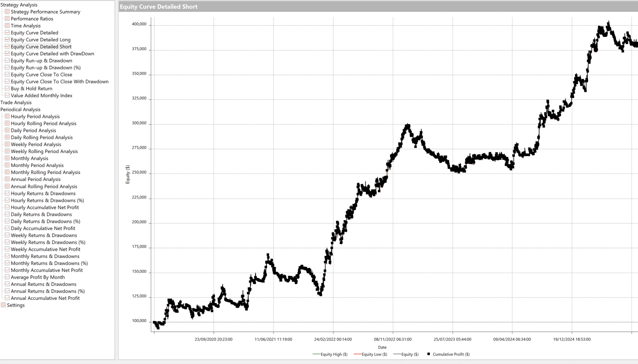Select Annual Rolling Period Analysis
638x364 pixels.
pyautogui.click(x=44, y=187)
